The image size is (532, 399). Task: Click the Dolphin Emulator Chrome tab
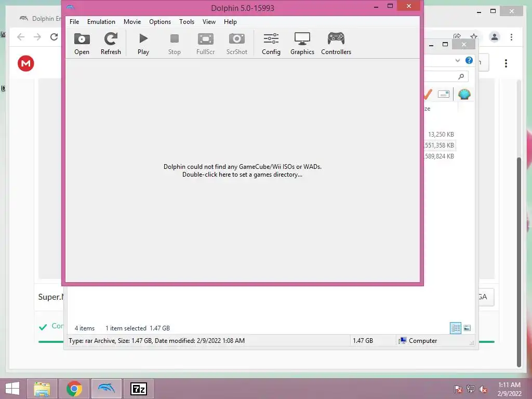41,18
